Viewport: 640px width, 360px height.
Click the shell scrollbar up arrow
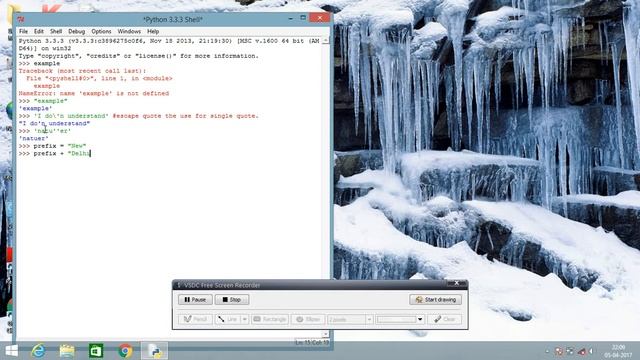point(325,41)
